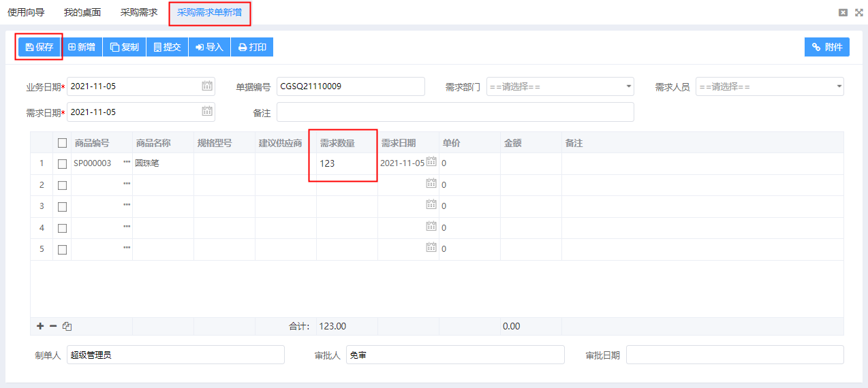
Task: Click the 审批人 field 免审
Action: 455,355
